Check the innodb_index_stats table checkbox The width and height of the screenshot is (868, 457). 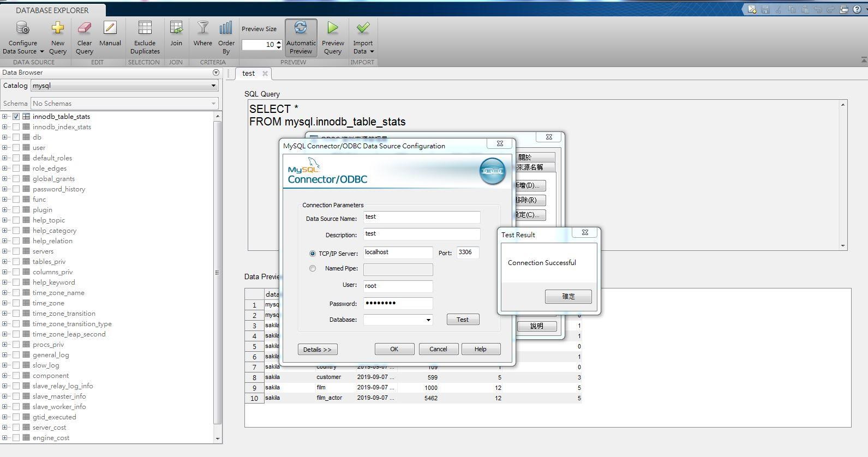point(16,127)
